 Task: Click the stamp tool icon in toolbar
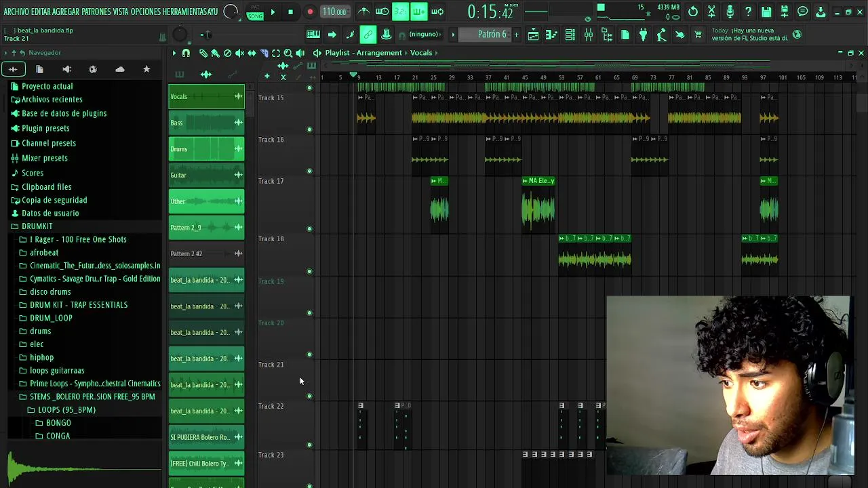point(386,35)
